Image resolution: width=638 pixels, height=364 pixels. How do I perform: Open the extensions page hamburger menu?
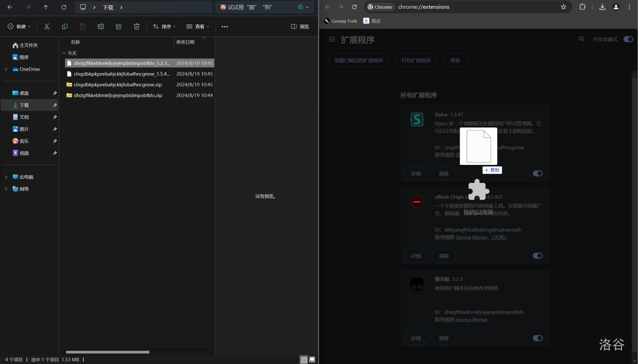(332, 39)
